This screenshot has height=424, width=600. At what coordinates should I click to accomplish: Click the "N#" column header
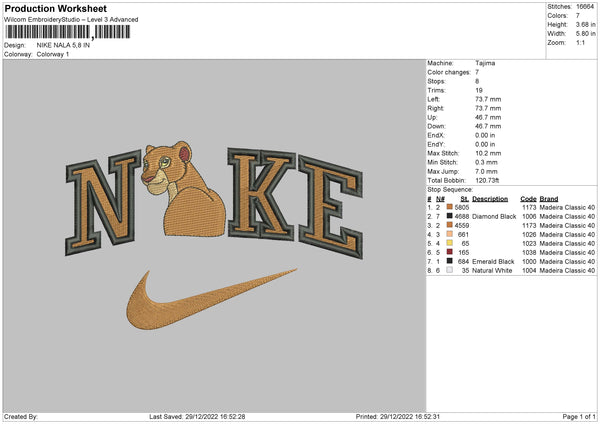(x=440, y=199)
